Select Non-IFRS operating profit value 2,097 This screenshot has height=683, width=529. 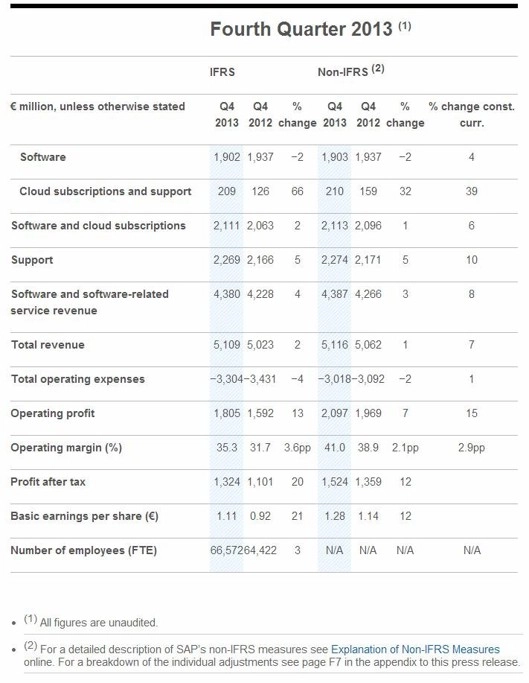pyautogui.click(x=335, y=413)
